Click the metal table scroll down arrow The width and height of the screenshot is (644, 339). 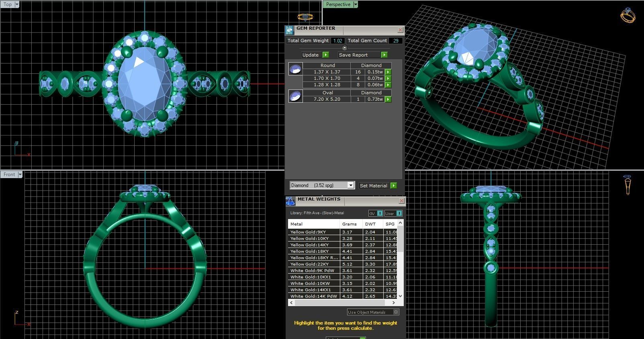click(x=400, y=296)
